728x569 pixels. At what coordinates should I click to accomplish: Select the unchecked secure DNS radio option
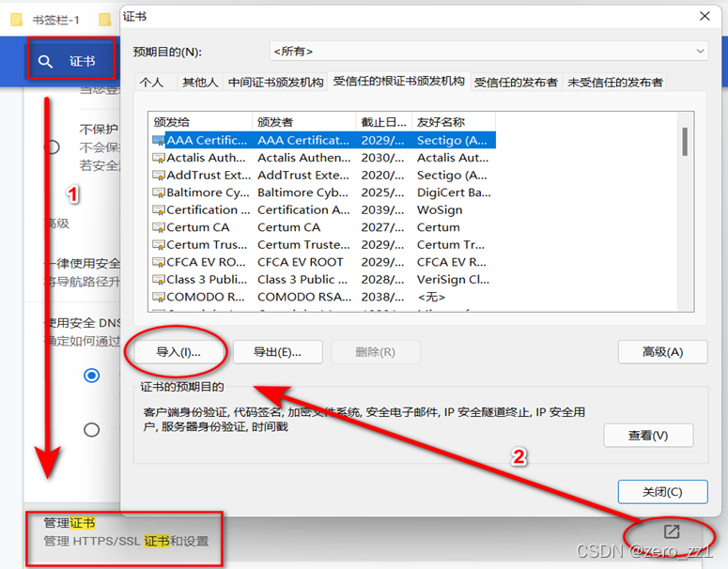click(x=91, y=430)
